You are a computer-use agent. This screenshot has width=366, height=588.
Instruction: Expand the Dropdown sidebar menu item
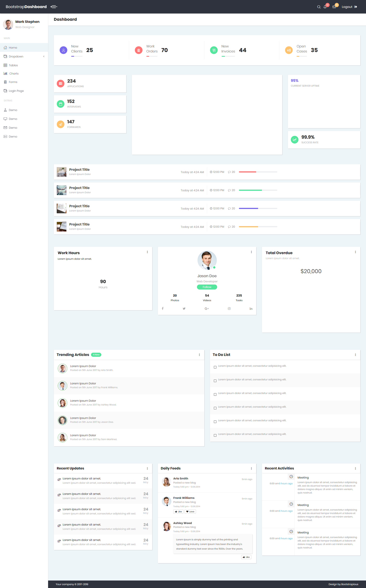click(16, 56)
